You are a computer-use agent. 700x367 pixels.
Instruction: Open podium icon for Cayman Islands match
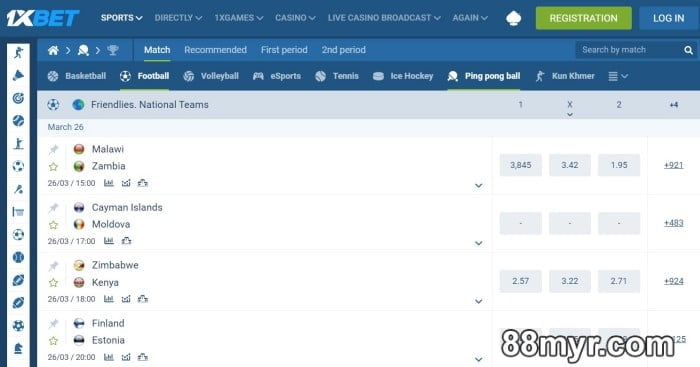(126, 241)
